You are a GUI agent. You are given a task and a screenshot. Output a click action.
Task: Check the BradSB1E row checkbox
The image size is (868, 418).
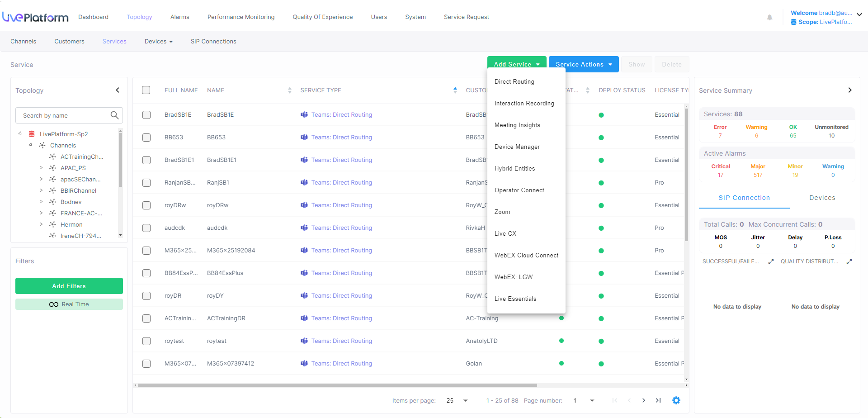click(x=146, y=115)
